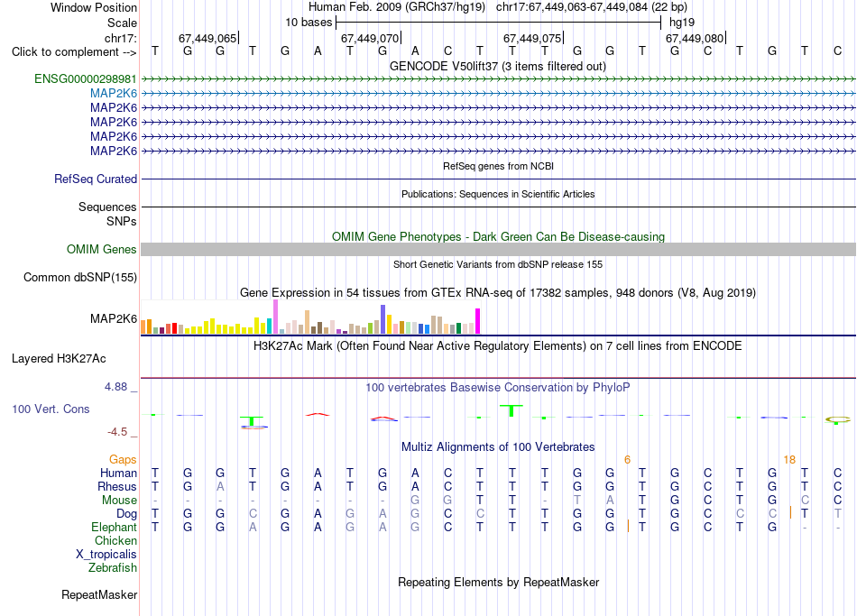857x616 pixels.
Task: Click the 'Click to complement -->' label
Action: click(x=74, y=52)
